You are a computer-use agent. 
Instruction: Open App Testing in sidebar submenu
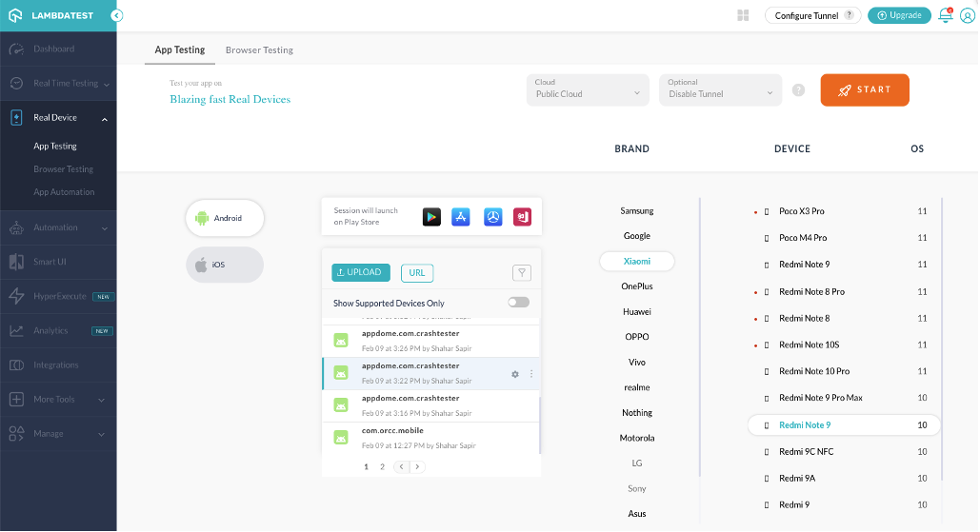click(55, 147)
